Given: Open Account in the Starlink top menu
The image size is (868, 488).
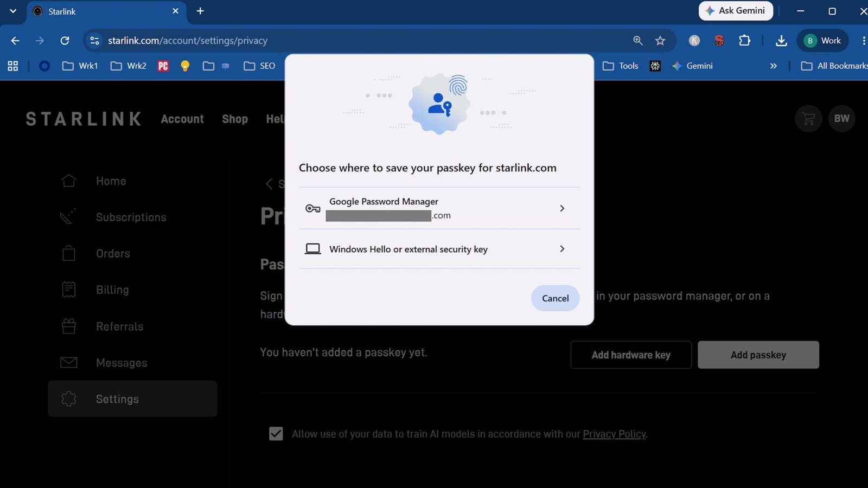Looking at the screenshot, I should (x=182, y=119).
